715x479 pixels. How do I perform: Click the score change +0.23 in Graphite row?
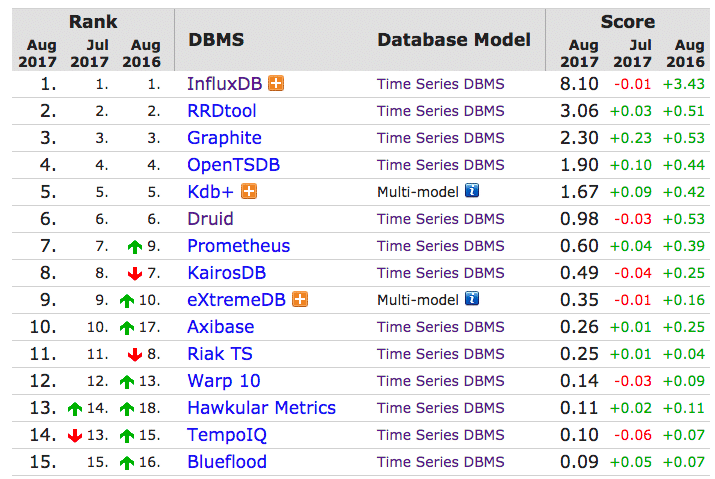(631, 138)
